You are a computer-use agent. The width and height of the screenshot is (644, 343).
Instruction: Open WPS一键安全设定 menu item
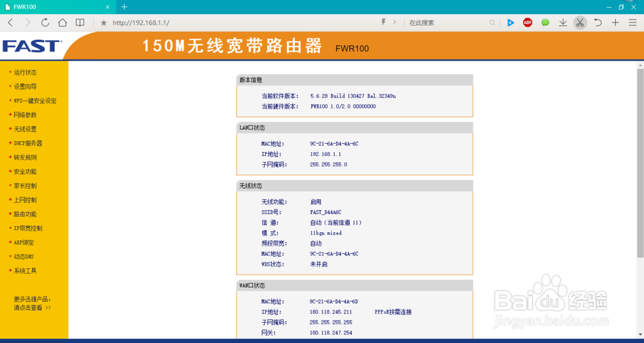point(35,101)
